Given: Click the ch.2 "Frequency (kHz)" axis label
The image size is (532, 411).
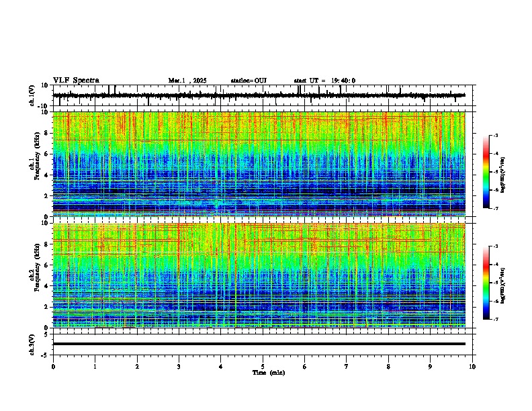Looking at the screenshot, I should click(x=38, y=267).
